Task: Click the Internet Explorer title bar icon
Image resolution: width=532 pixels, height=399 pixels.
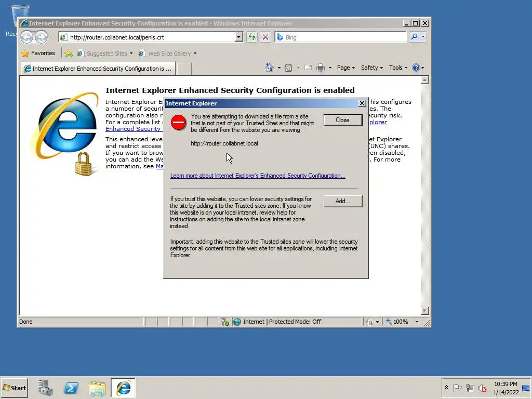Action: [x=24, y=23]
